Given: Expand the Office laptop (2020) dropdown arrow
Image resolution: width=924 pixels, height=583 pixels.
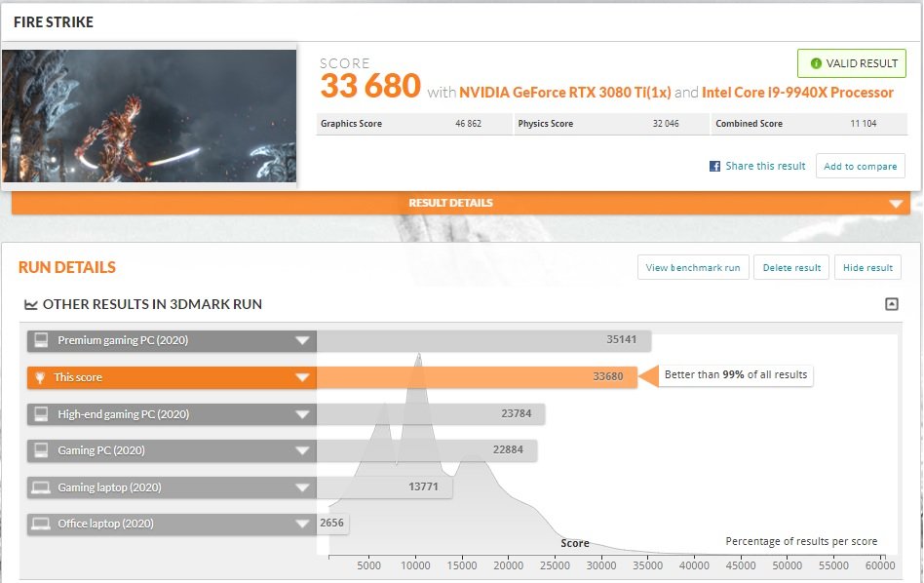Looking at the screenshot, I should [302, 525].
